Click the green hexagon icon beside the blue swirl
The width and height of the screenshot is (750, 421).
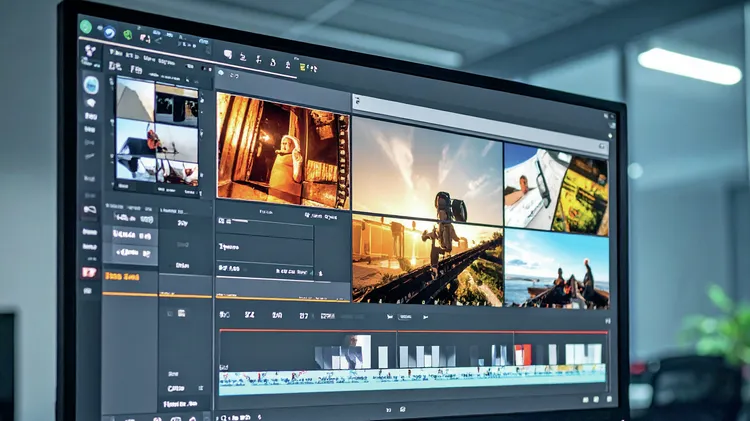click(127, 35)
